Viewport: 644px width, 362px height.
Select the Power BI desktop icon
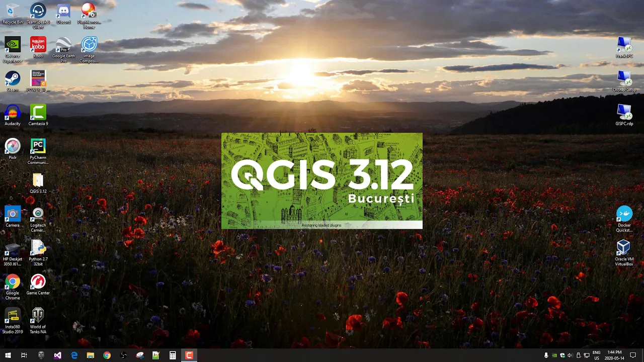[38, 81]
